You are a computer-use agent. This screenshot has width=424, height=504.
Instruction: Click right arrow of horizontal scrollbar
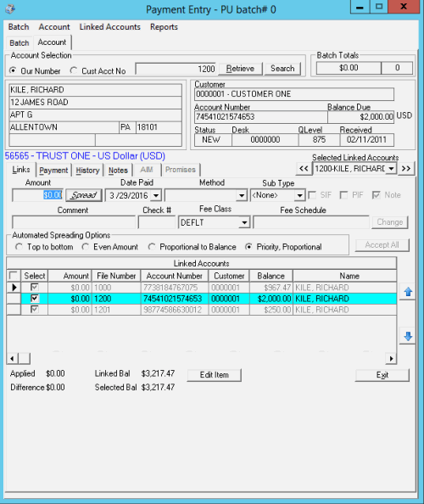click(x=391, y=358)
